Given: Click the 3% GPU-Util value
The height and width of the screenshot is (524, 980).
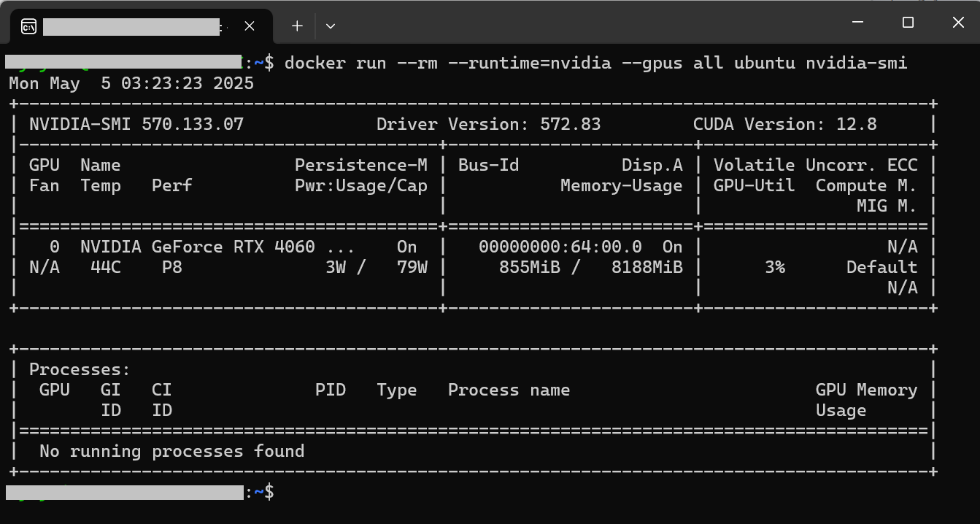Looking at the screenshot, I should tap(774, 267).
